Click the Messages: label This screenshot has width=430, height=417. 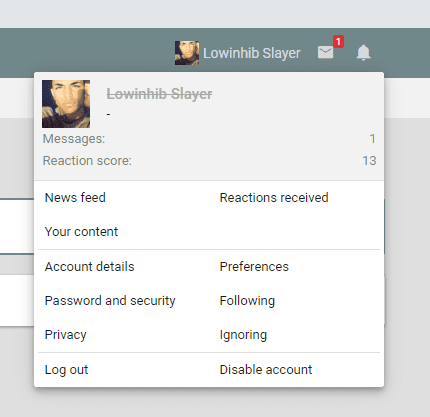click(x=74, y=139)
